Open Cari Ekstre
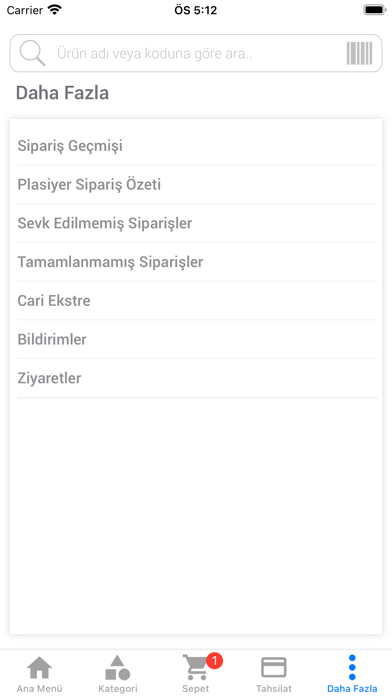This screenshot has width=392, height=696. tap(198, 301)
